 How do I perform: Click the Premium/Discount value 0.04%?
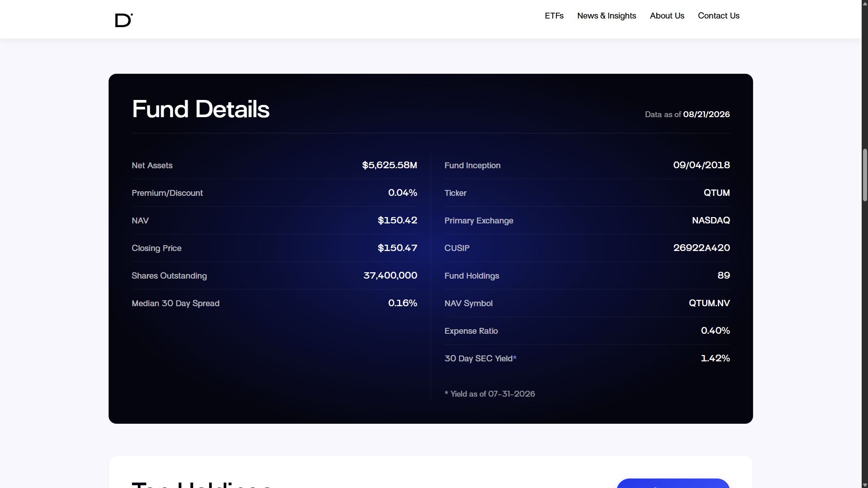403,193
